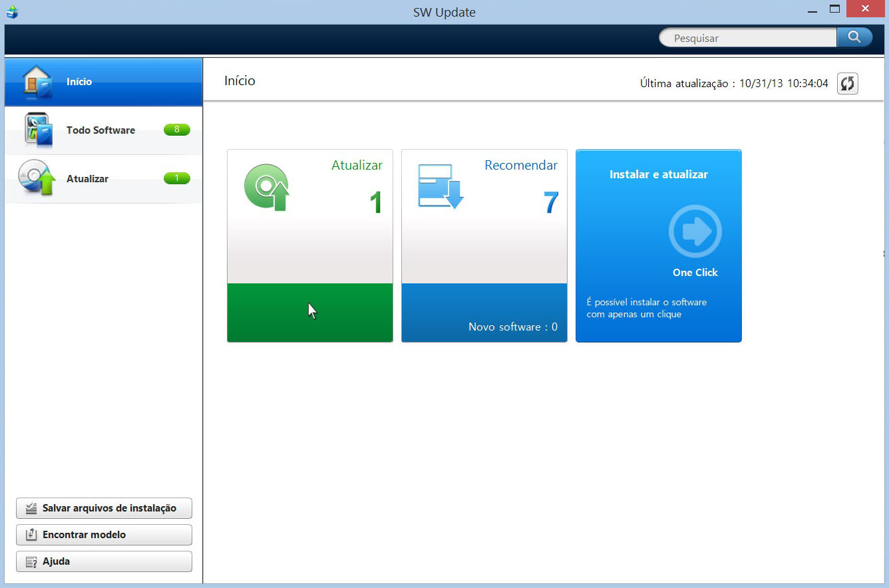Click the green 1 badge on Atualizar sidebar

(x=177, y=178)
